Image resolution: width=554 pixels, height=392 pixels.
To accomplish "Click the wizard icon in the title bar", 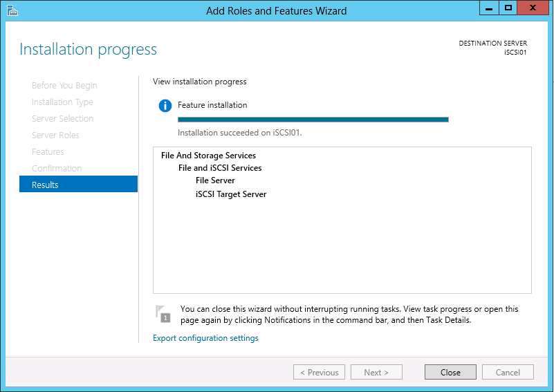I will [12, 10].
